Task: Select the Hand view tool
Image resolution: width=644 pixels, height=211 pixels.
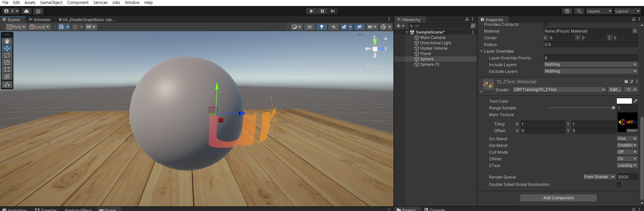Action: click(x=7, y=41)
